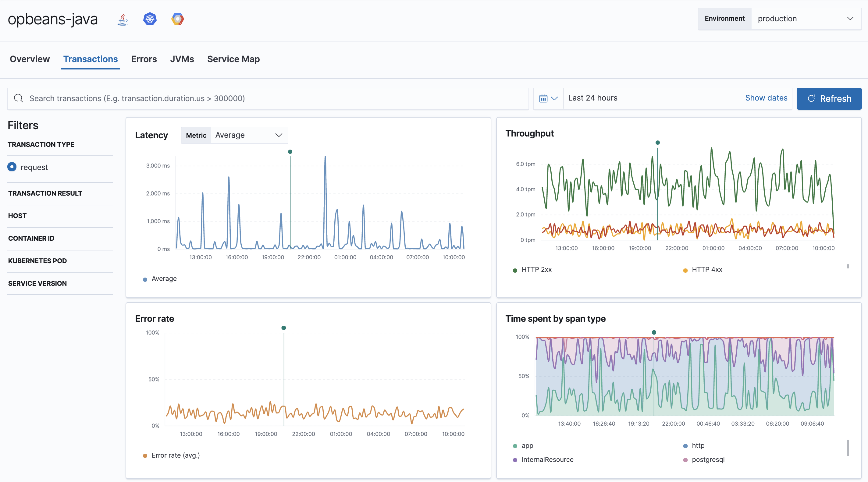The image size is (868, 482).
Task: Click the Show dates link
Action: (766, 98)
